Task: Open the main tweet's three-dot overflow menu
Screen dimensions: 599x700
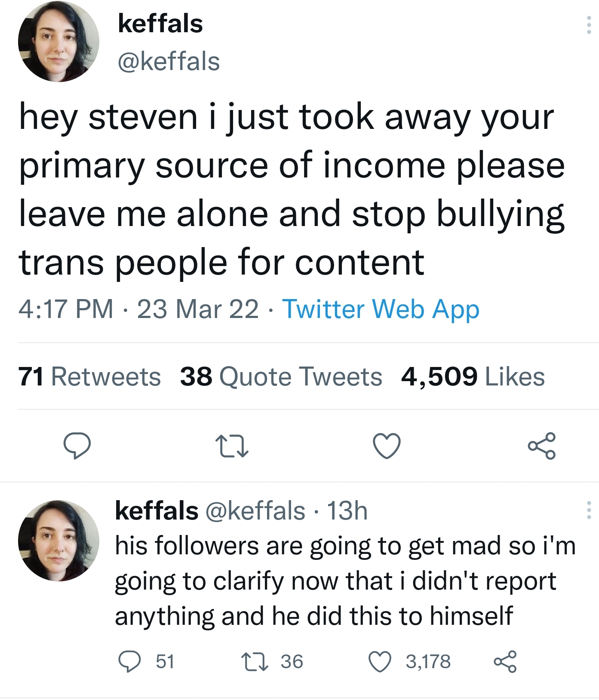Action: [x=589, y=25]
